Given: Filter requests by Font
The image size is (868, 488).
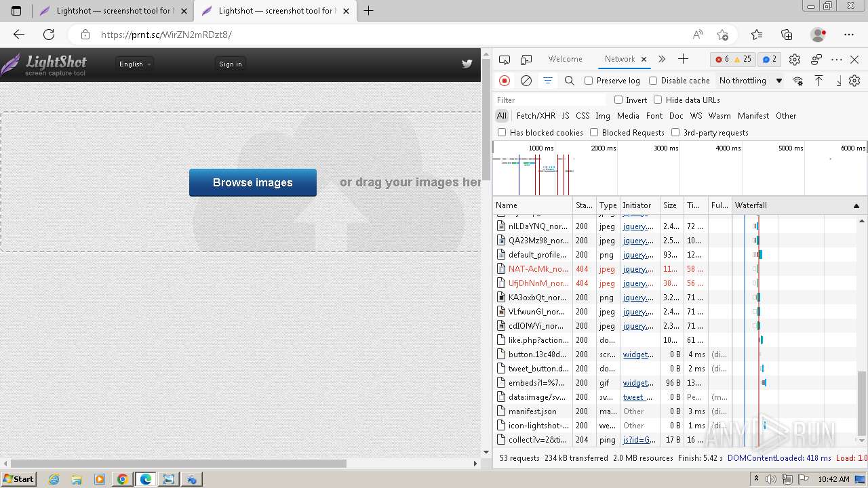Looking at the screenshot, I should pyautogui.click(x=654, y=116).
